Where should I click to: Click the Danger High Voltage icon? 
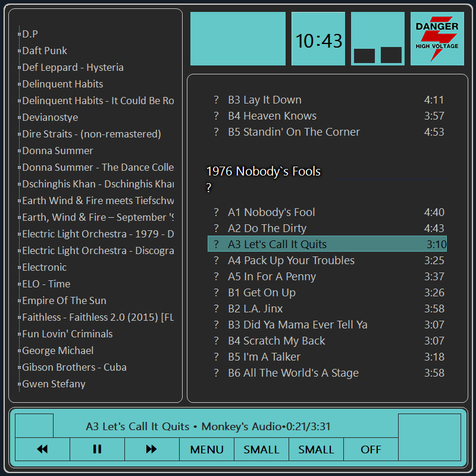437,39
